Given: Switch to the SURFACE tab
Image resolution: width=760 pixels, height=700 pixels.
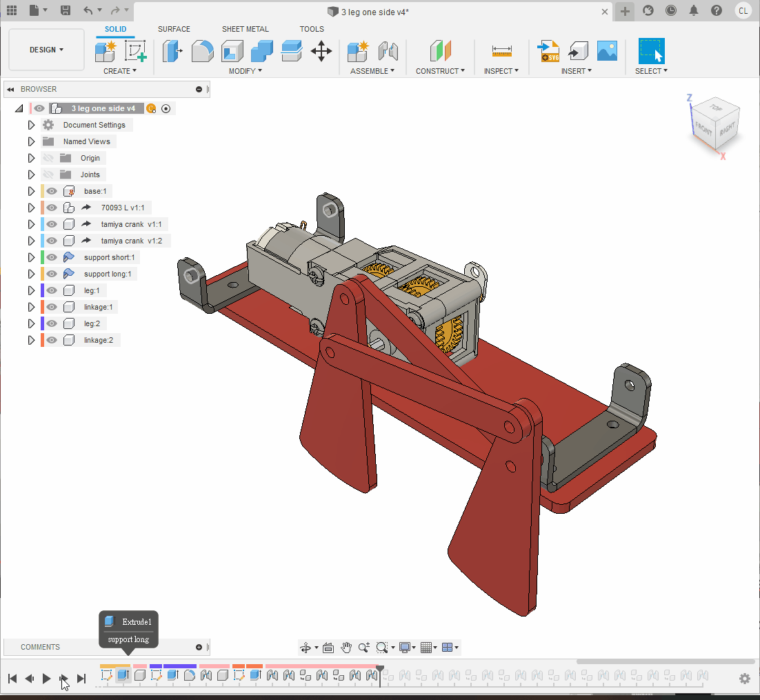Looking at the screenshot, I should tap(174, 29).
